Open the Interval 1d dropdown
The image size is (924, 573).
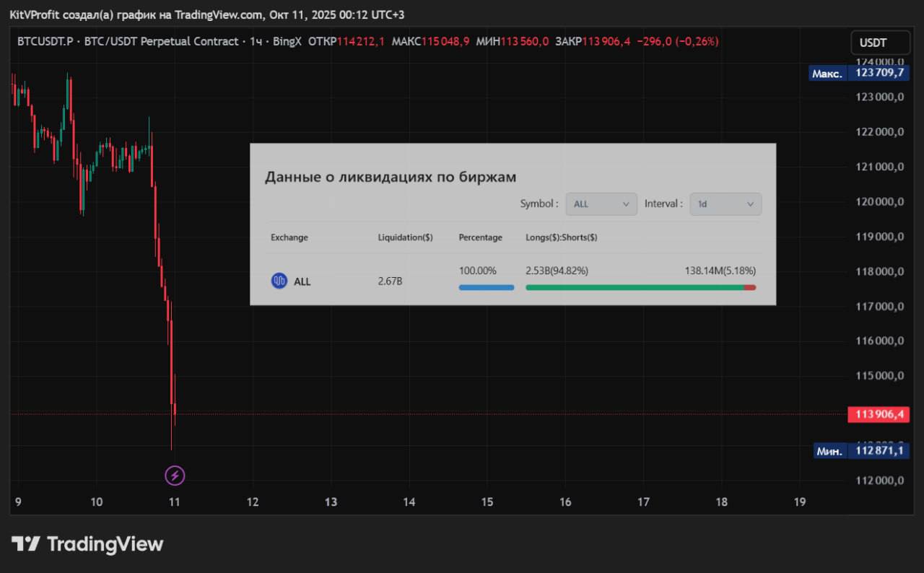click(x=725, y=204)
